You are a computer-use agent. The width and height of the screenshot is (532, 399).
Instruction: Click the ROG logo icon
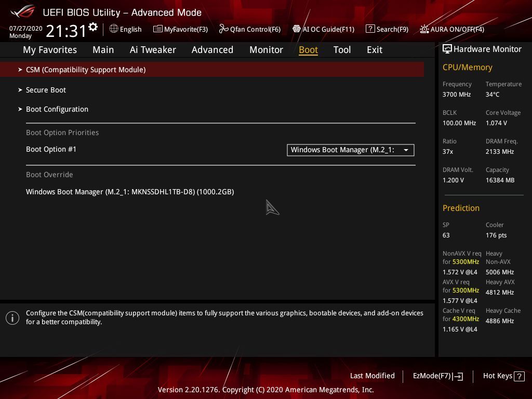(x=23, y=11)
